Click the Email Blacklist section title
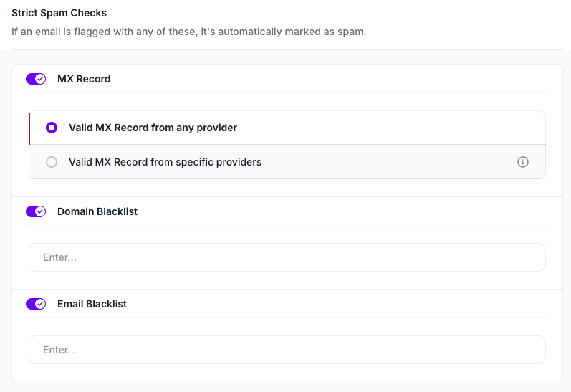 (92, 304)
